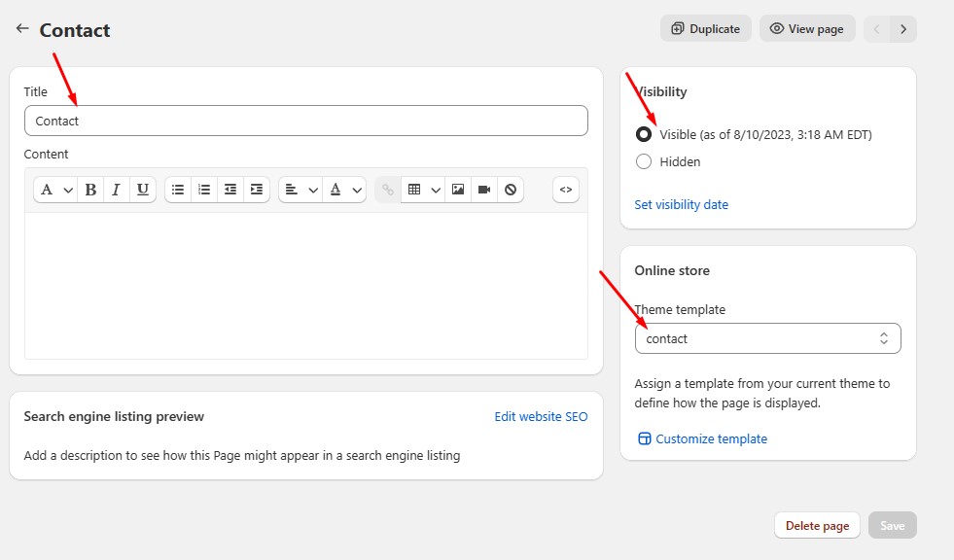Screen dimensions: 954x560
Task: Clear formatting with the circle-slash icon
Action: [511, 190]
